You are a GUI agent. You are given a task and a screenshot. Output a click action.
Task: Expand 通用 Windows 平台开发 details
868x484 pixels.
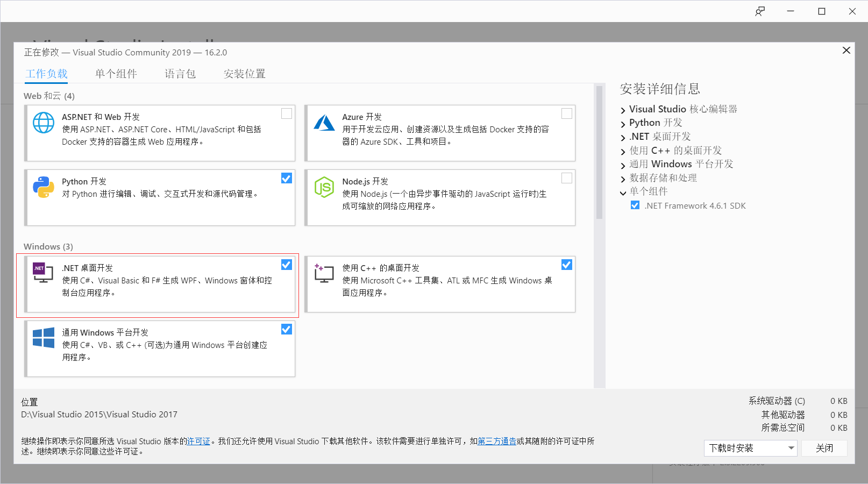click(623, 165)
